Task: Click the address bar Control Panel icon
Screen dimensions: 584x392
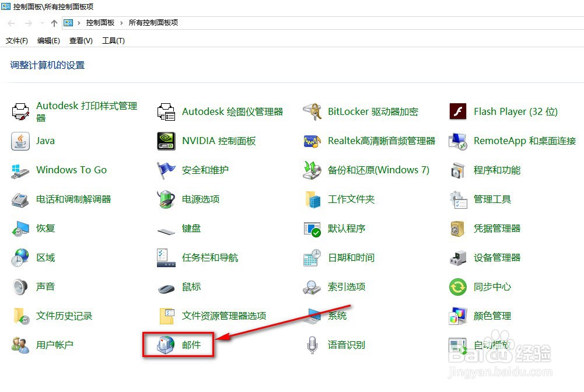Action: pyautogui.click(x=68, y=23)
